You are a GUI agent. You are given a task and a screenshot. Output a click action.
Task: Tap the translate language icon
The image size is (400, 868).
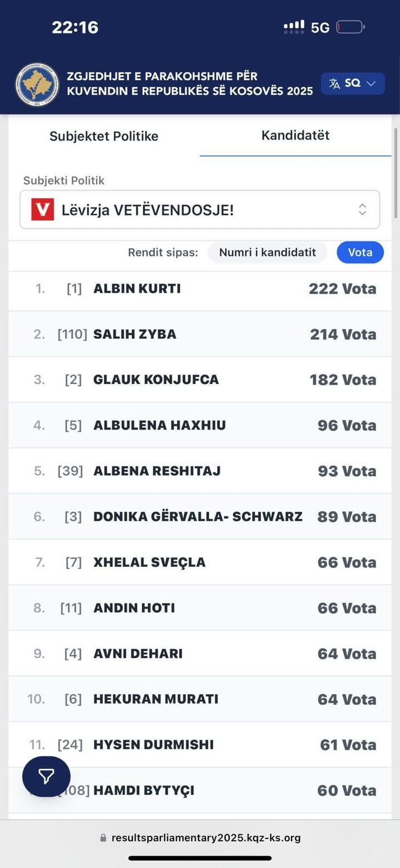coord(334,83)
